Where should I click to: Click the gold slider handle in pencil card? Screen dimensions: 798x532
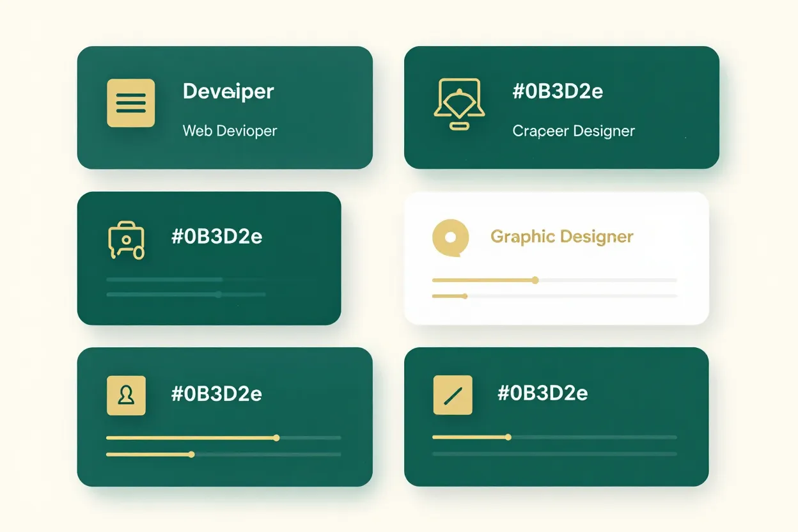coord(508,437)
